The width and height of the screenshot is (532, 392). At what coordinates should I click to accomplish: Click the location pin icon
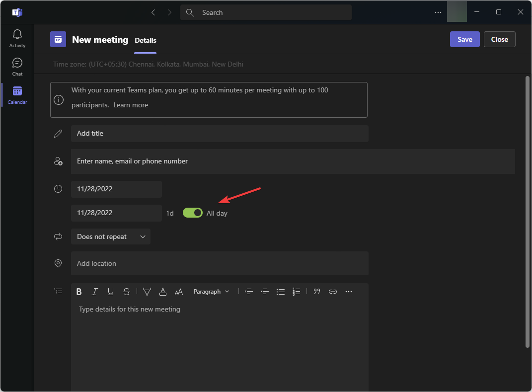pyautogui.click(x=58, y=263)
